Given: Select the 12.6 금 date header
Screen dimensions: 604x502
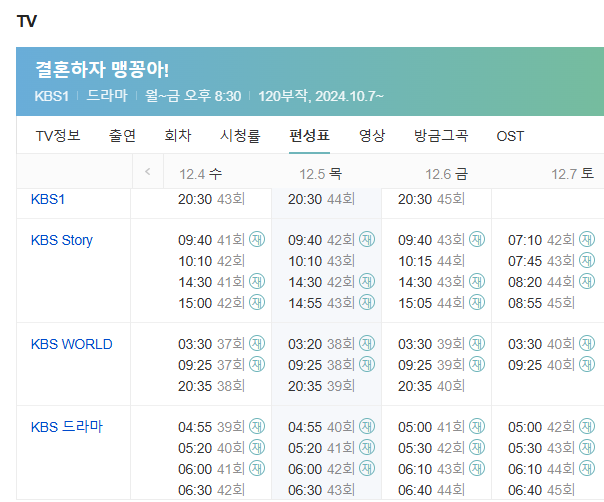Looking at the screenshot, I should 446,174.
